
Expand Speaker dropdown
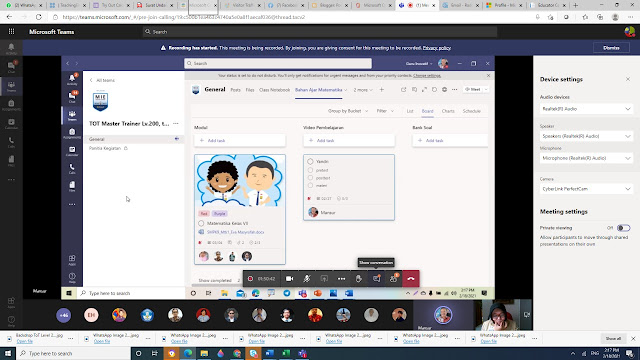(x=586, y=136)
